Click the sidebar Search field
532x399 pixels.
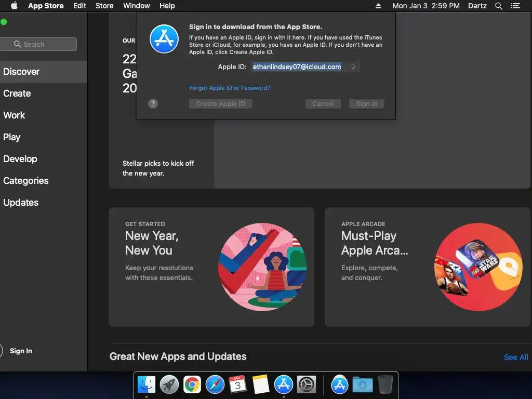pos(38,44)
